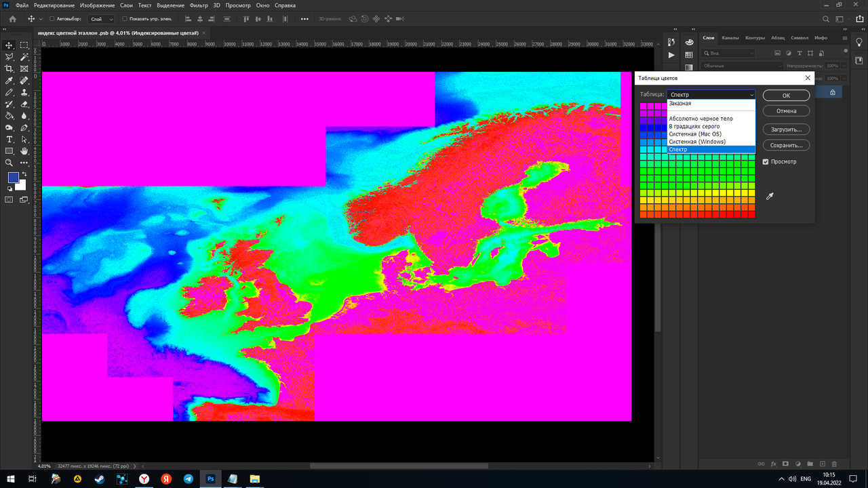This screenshot has width=868, height=488.
Task: Click Сохранить... to save the table
Action: click(786, 145)
